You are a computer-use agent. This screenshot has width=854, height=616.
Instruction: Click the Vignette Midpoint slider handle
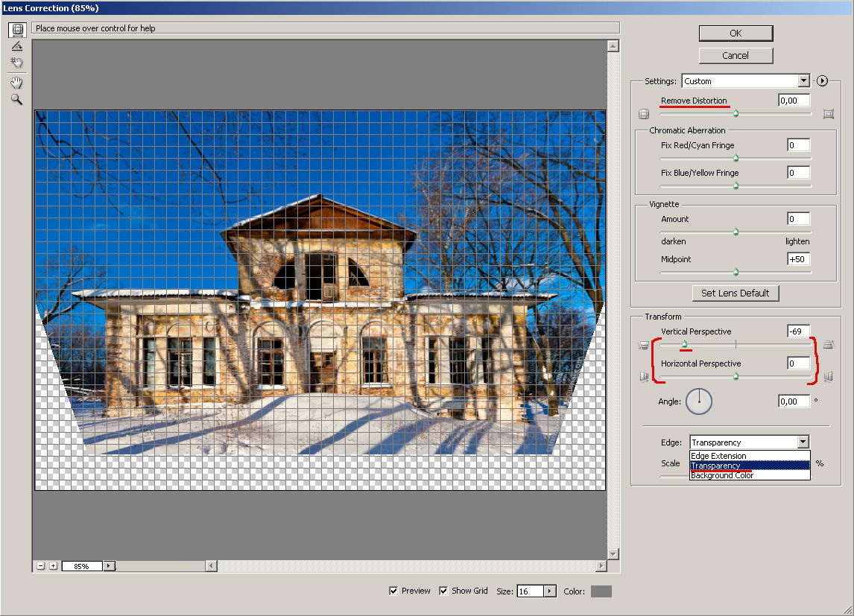tap(736, 272)
